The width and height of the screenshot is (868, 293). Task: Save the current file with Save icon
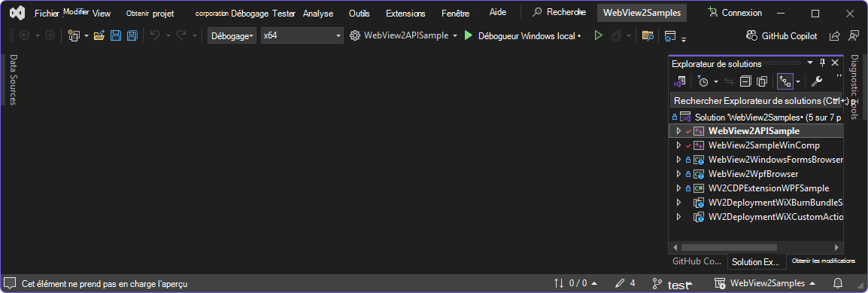pos(116,36)
